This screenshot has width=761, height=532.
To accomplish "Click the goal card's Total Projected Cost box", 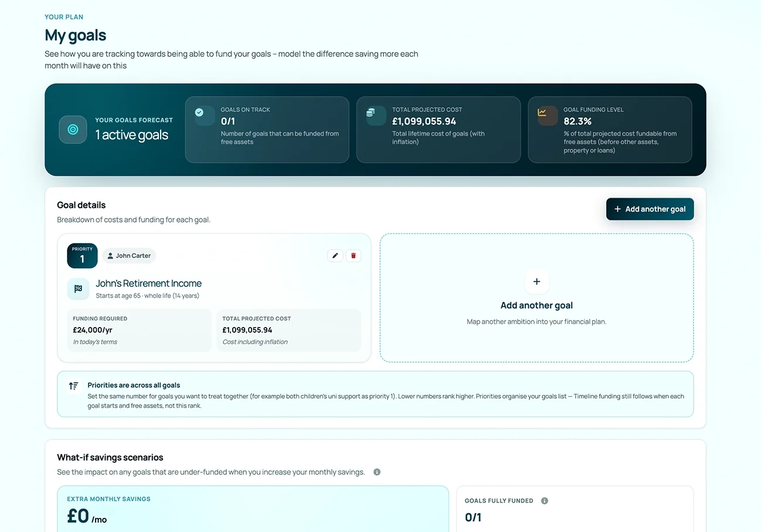I will click(288, 330).
